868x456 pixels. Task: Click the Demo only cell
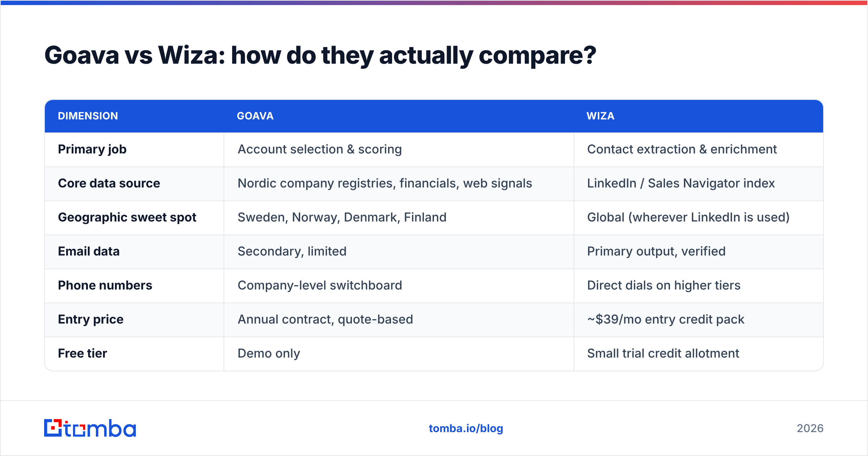[269, 354]
